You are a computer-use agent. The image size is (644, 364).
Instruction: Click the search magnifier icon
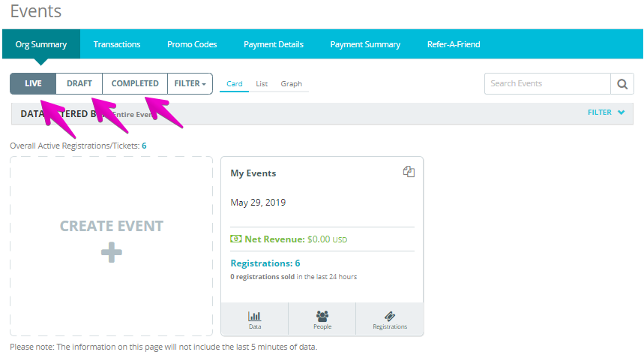click(622, 84)
